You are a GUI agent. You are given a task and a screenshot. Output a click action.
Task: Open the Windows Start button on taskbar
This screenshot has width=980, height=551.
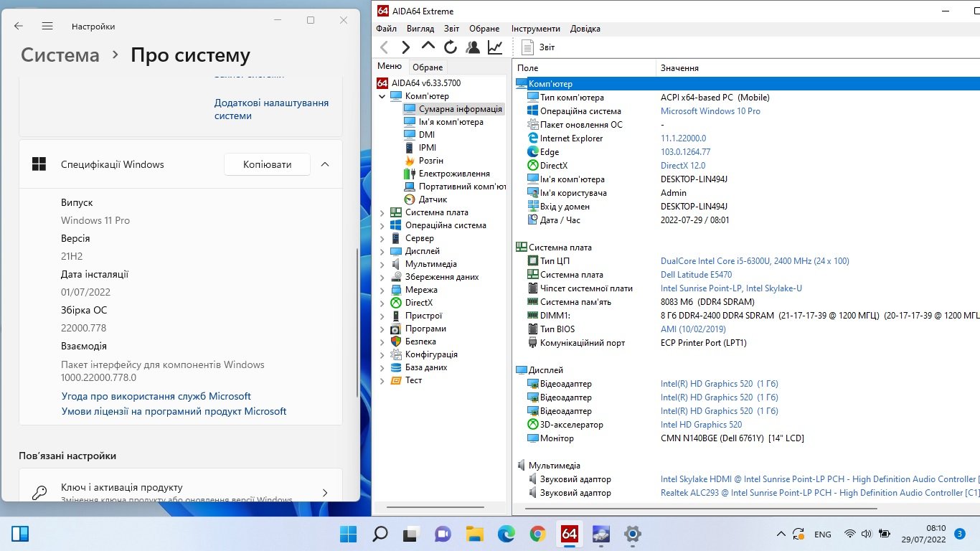tap(349, 534)
